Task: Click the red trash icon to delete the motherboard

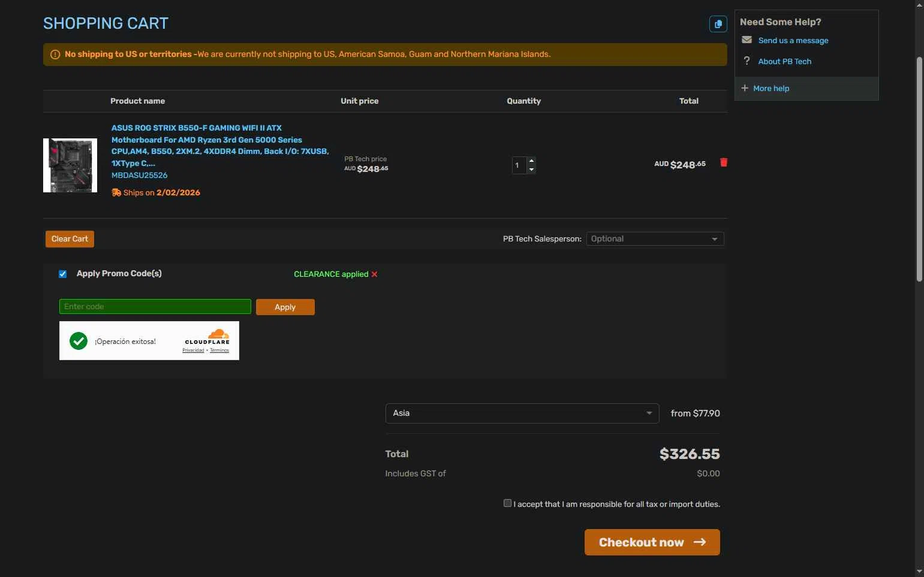Action: coord(724,162)
